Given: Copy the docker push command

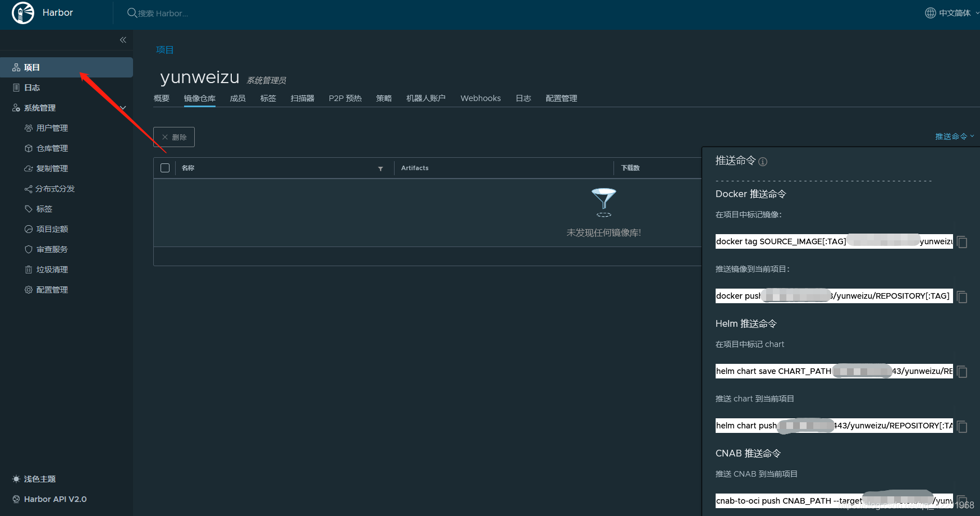Looking at the screenshot, I should click(962, 296).
